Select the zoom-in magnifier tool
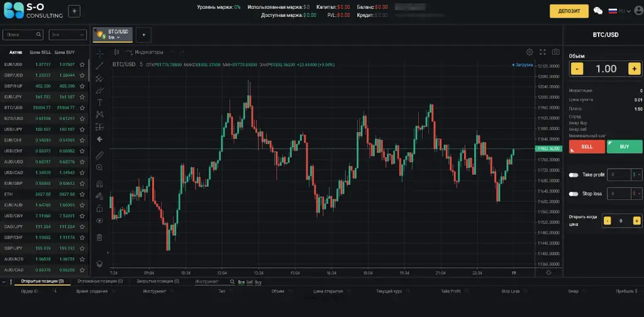Viewport: 644px width, 317px height. [99, 167]
